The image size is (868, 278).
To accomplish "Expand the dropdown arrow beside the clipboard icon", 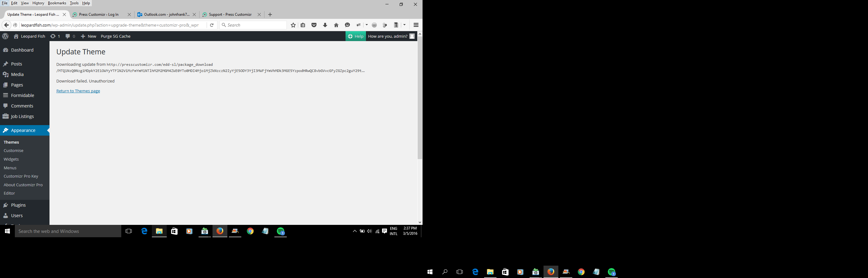I will tap(404, 25).
